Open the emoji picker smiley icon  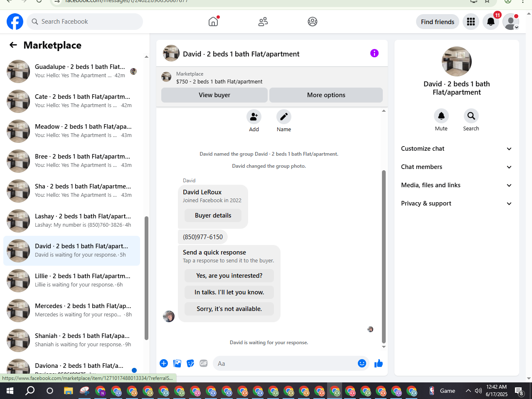[362, 363]
